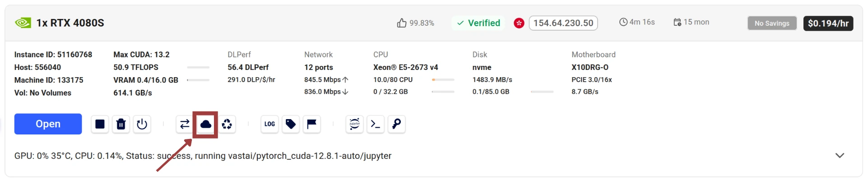Click the 56.4 DLPerf value
Image resolution: width=868 pixels, height=180 pixels.
click(x=248, y=67)
